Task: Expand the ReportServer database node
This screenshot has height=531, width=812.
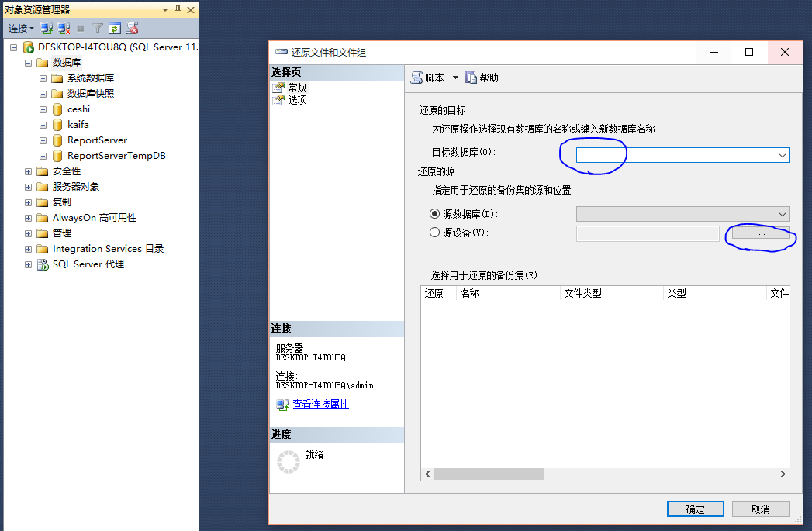Action: 43,141
